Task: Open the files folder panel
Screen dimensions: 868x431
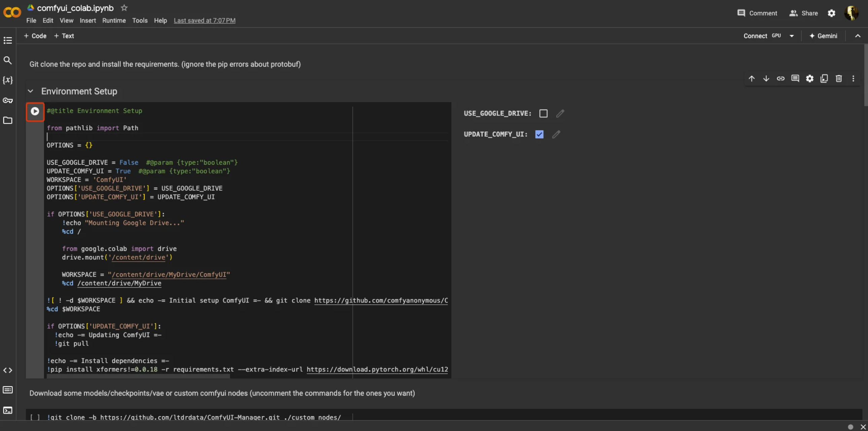Action: click(x=7, y=121)
